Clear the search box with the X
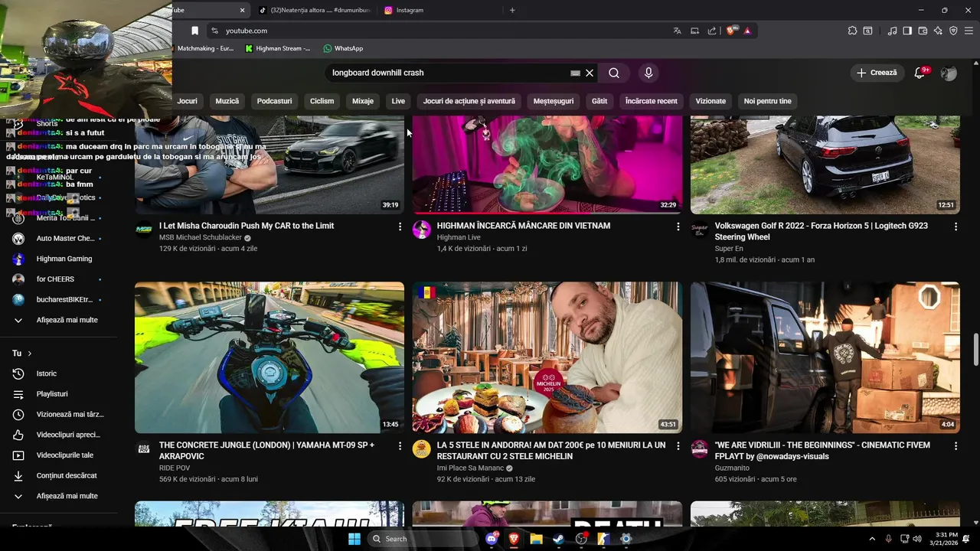Image resolution: width=980 pixels, height=551 pixels. (590, 73)
